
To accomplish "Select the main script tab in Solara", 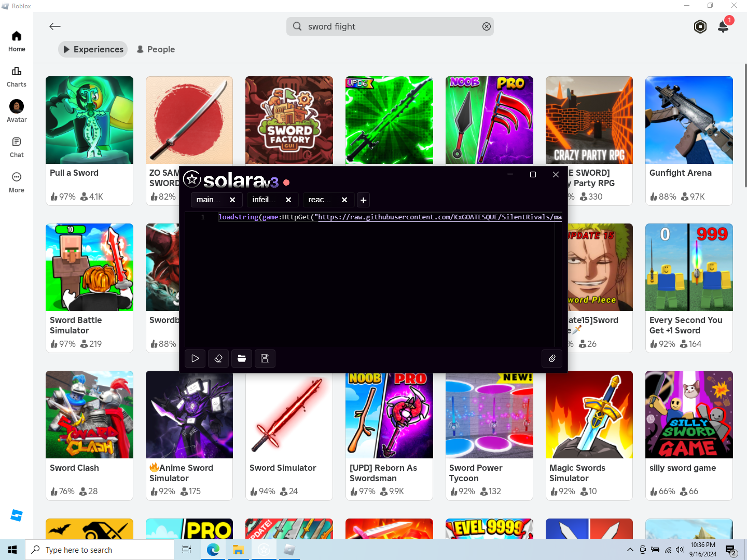I will pyautogui.click(x=209, y=200).
